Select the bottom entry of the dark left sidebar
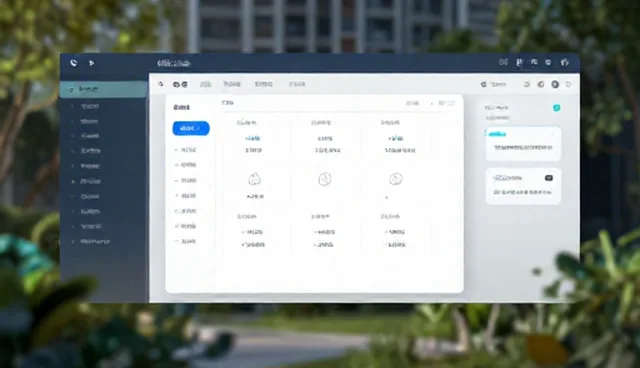This screenshot has height=368, width=640. (x=95, y=242)
